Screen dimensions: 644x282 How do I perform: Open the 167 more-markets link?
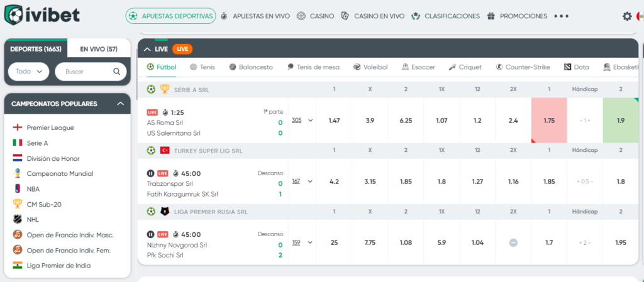(x=296, y=181)
